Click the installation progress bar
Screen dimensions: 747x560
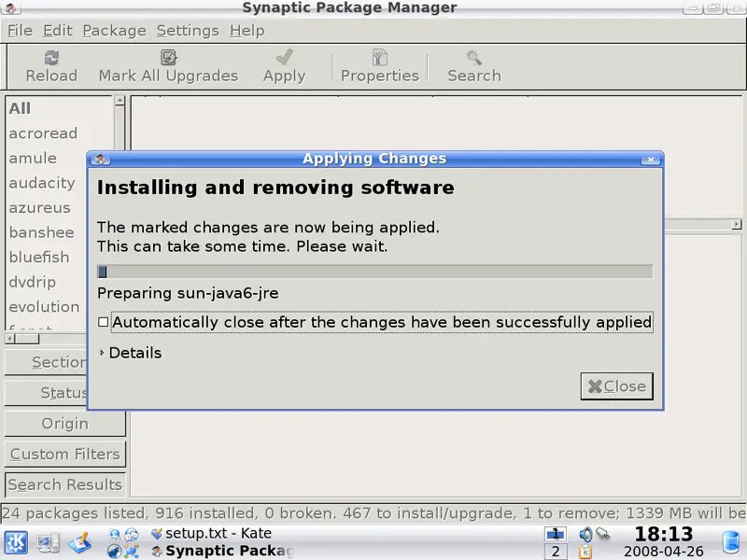click(375, 272)
